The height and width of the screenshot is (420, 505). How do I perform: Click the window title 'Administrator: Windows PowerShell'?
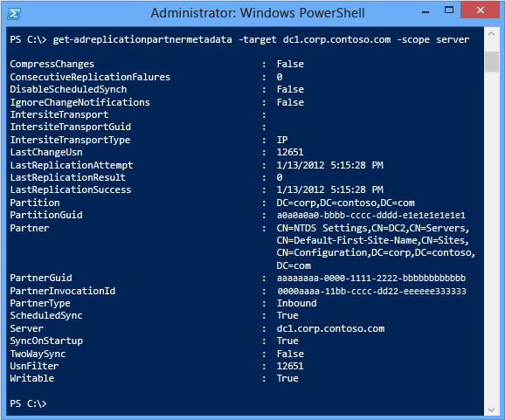(258, 13)
